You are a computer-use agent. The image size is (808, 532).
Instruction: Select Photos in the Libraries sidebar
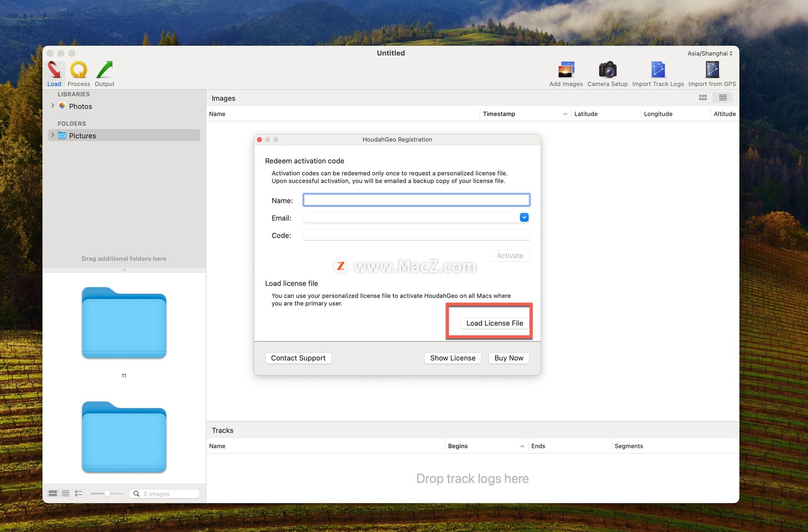pyautogui.click(x=80, y=106)
